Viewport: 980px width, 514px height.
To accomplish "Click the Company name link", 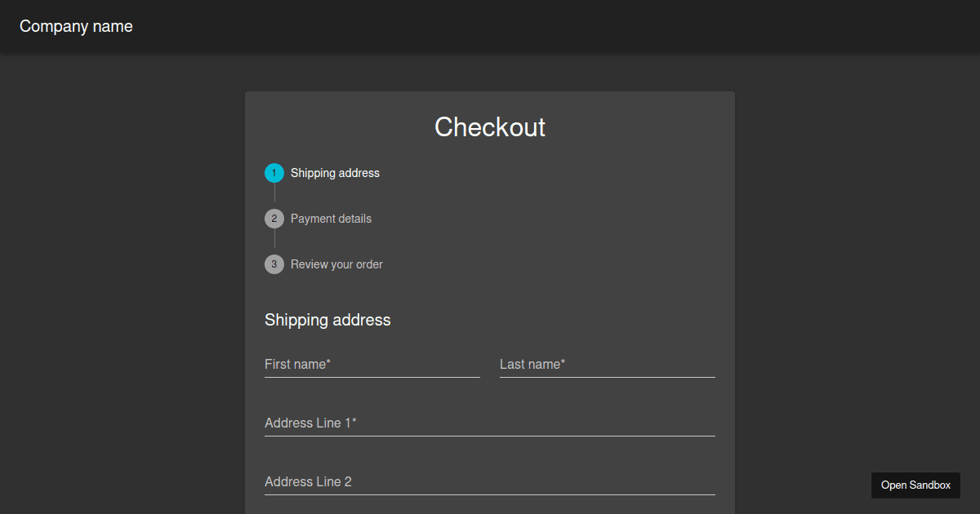I will pyautogui.click(x=76, y=26).
